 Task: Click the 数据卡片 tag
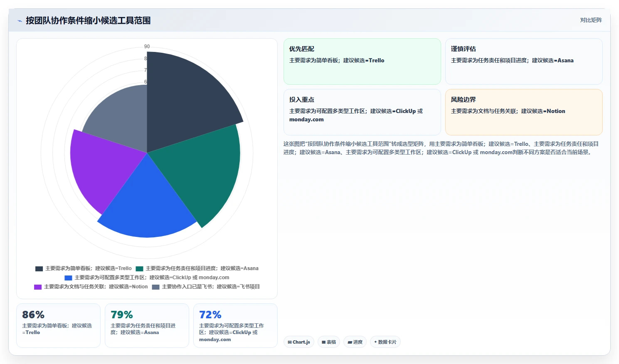[x=385, y=342]
